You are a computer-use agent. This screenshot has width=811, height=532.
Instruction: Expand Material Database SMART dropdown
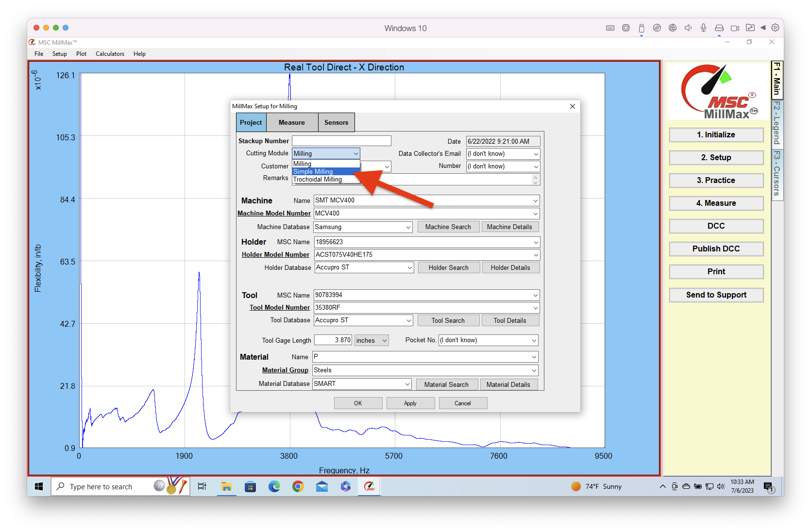(x=407, y=384)
